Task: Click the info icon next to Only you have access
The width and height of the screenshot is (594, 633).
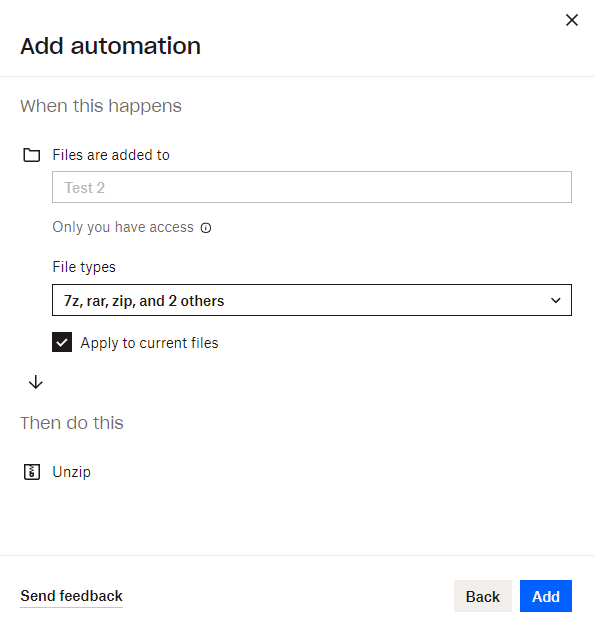Action: pyautogui.click(x=206, y=228)
